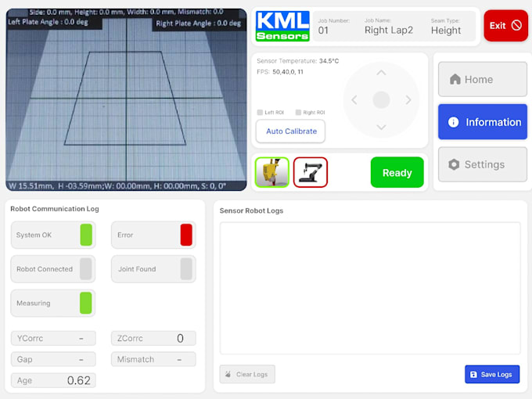Open the Information page

click(482, 122)
